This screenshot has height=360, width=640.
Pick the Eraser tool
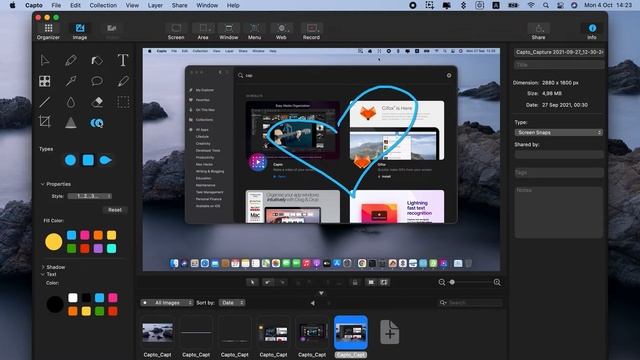[x=97, y=102]
